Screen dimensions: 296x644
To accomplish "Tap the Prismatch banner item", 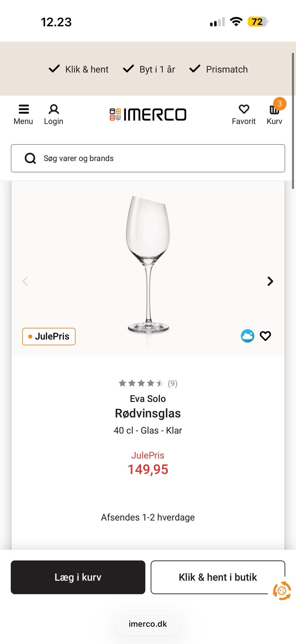I will coord(219,69).
